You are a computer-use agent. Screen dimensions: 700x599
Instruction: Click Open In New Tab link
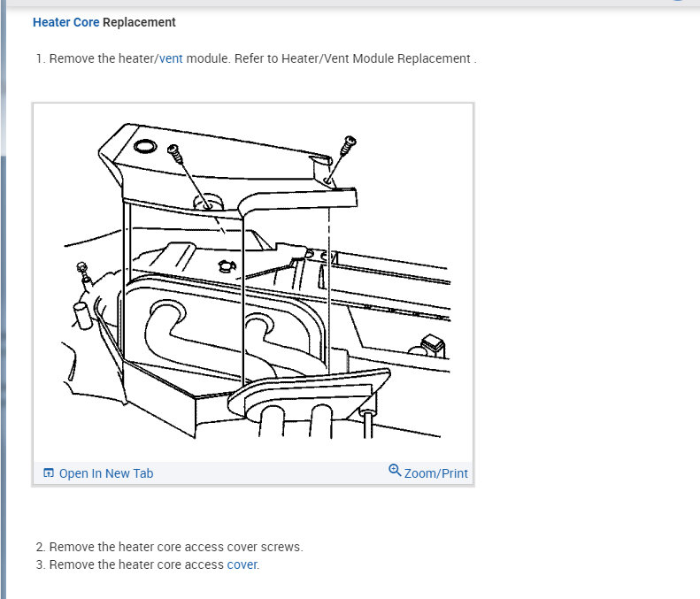pos(106,473)
